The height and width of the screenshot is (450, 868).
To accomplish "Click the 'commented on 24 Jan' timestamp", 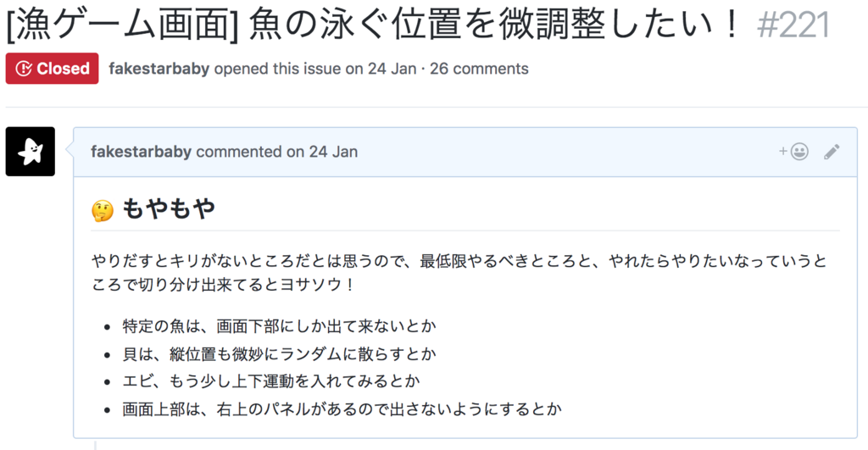I will tap(277, 152).
